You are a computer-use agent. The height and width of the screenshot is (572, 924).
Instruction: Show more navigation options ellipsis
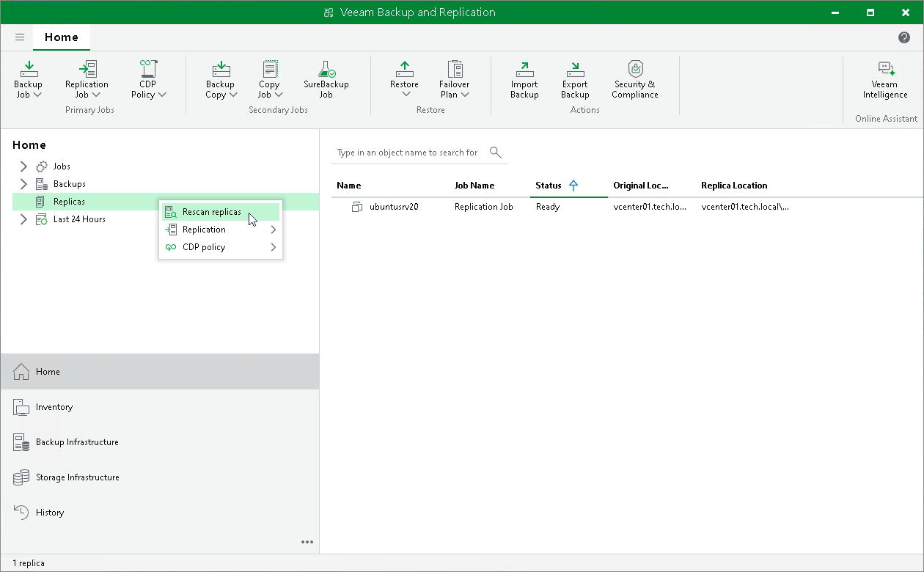307,542
